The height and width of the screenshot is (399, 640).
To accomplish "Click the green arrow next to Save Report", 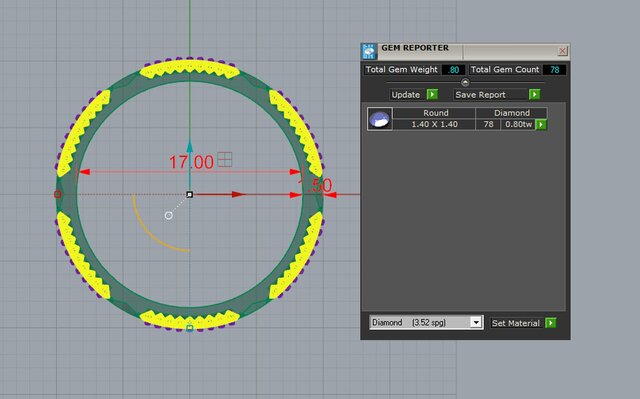I will coord(534,95).
